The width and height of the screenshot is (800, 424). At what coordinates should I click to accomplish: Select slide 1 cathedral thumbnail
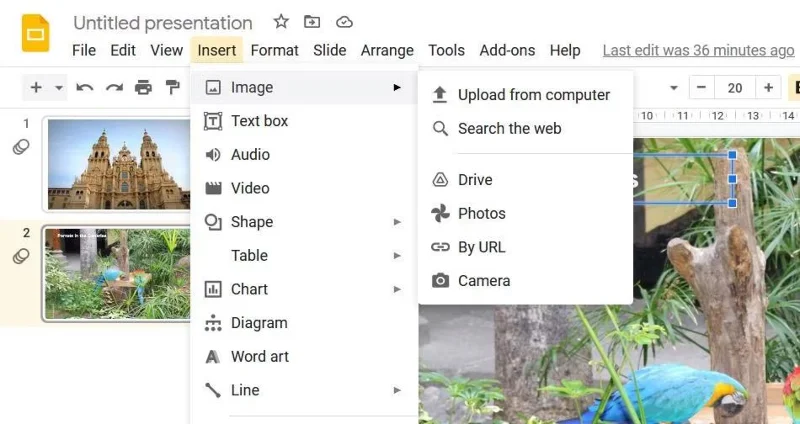[x=118, y=164]
